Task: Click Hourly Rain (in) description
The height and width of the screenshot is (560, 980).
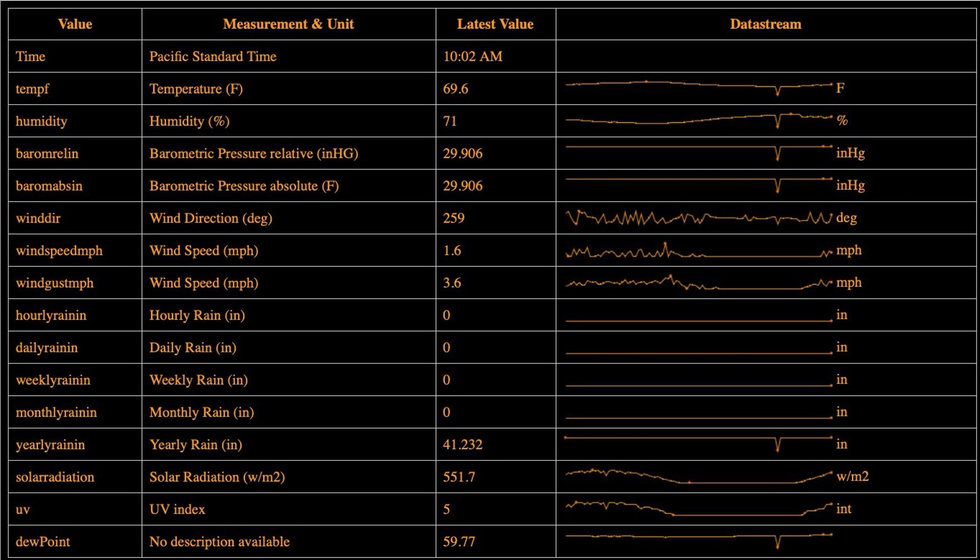Action: 197,316
